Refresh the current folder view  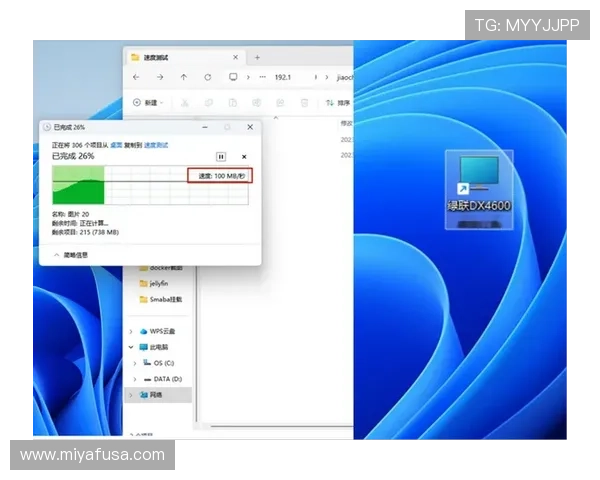(207, 77)
